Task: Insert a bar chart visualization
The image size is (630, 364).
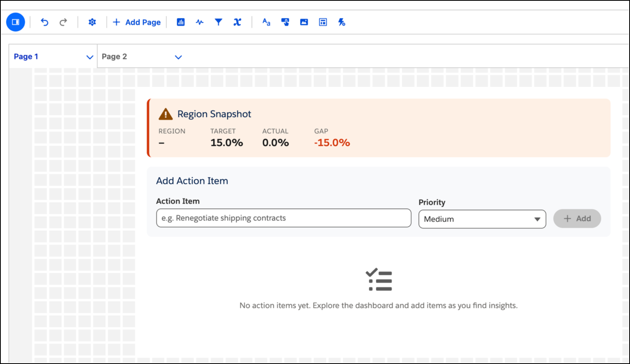Action: [x=181, y=22]
